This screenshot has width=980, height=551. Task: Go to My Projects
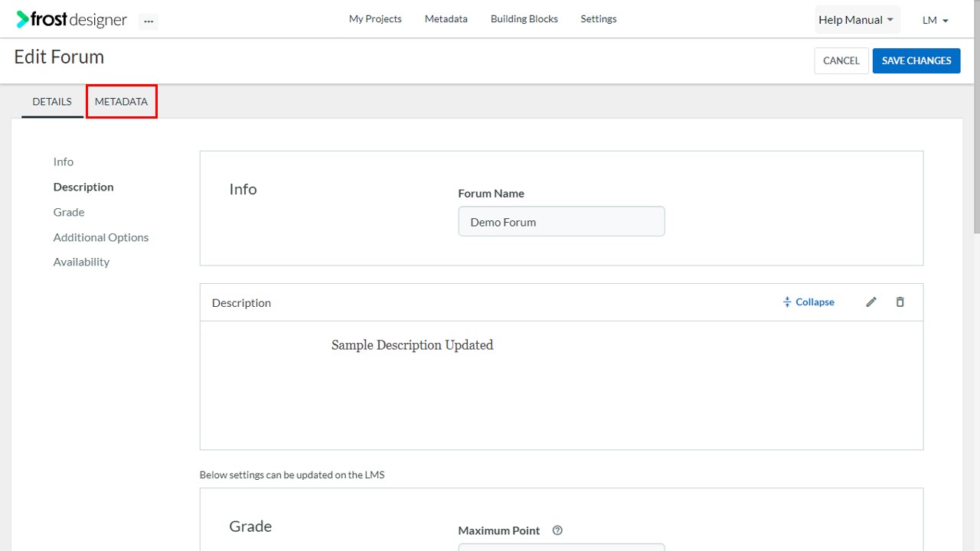click(375, 19)
